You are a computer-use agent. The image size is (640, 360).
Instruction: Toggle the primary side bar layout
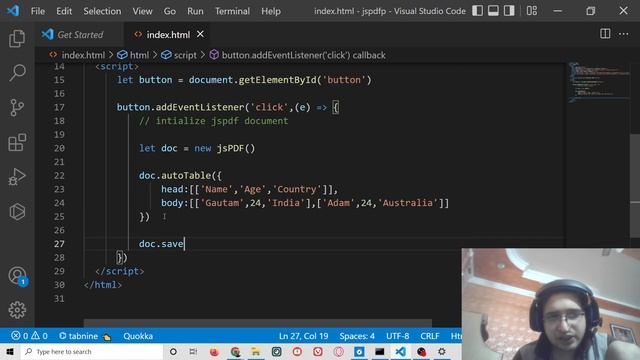point(477,11)
